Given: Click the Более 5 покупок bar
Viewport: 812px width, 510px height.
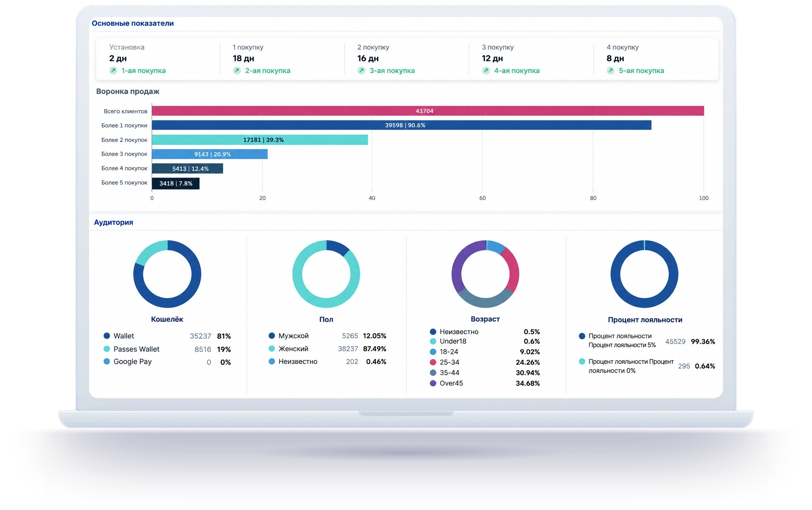Looking at the screenshot, I should click(176, 183).
